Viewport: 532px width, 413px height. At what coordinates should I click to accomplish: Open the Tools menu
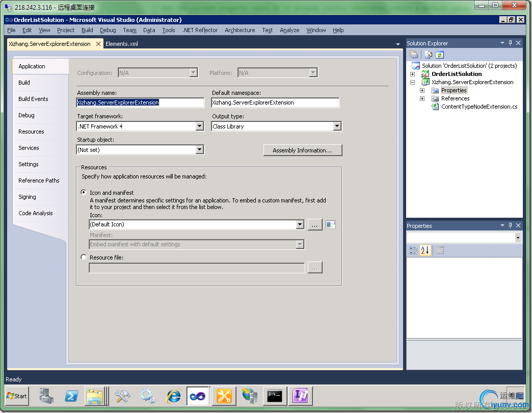click(x=169, y=30)
